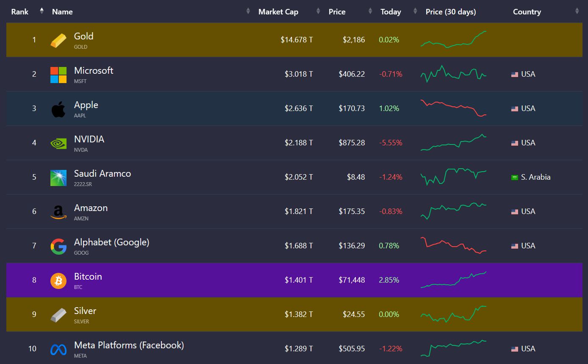Viewport: 588px width, 364px height.
Task: Click the Microsoft logo icon
Action: tap(58, 75)
